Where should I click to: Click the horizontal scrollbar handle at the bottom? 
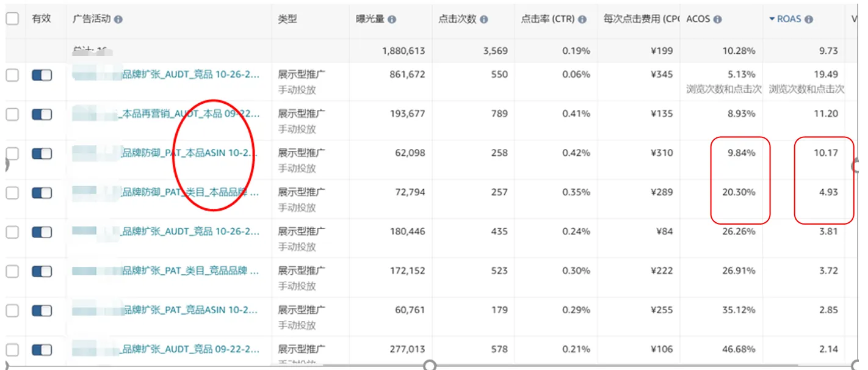[429, 366]
